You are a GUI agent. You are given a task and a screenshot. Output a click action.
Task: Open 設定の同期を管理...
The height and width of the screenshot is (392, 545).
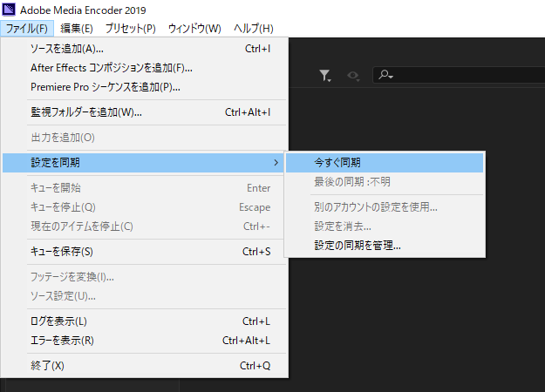point(385,246)
